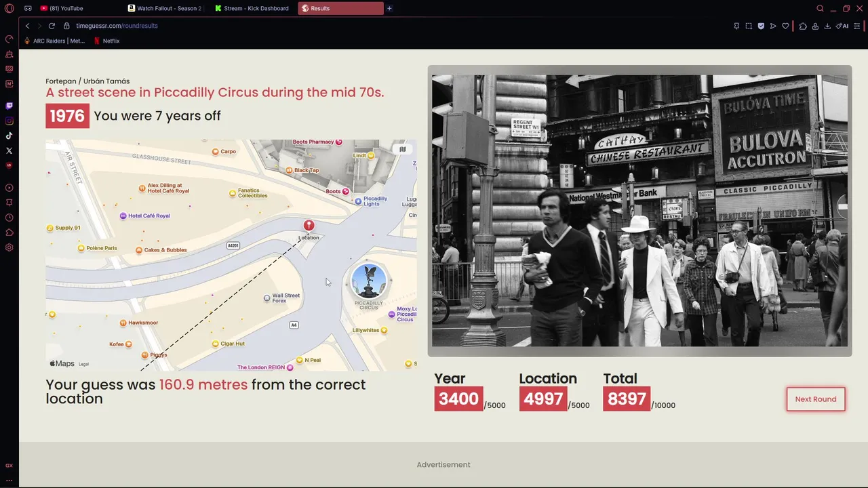This screenshot has width=868, height=488.
Task: Open the downloads icon
Action: [827, 26]
